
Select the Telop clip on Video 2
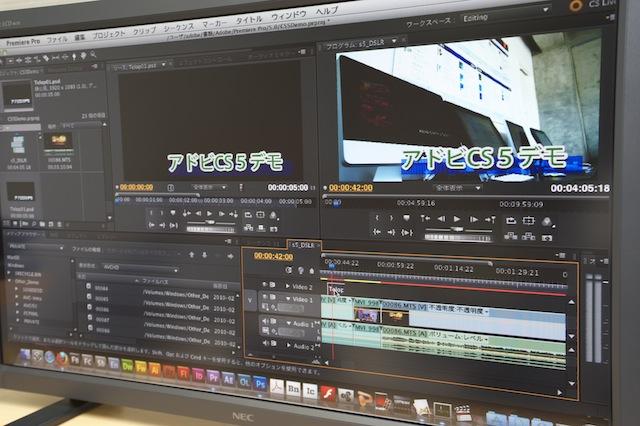[336, 289]
